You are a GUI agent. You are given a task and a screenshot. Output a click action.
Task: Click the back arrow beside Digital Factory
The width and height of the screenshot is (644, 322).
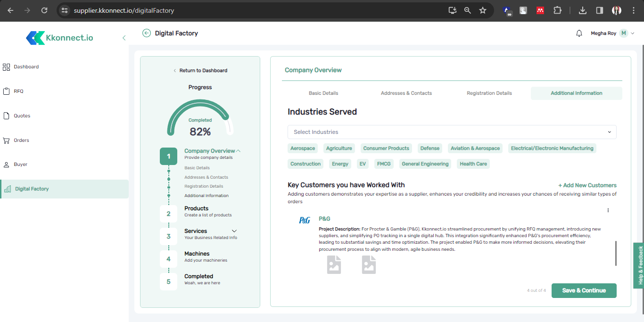(x=147, y=33)
